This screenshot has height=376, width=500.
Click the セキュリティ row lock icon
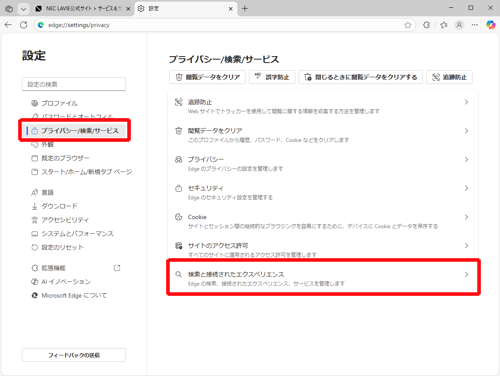(x=179, y=188)
